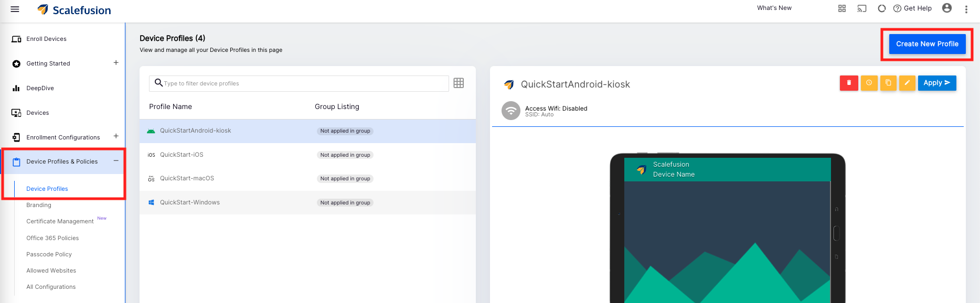Open the hamburger navigation menu

pos(15,9)
